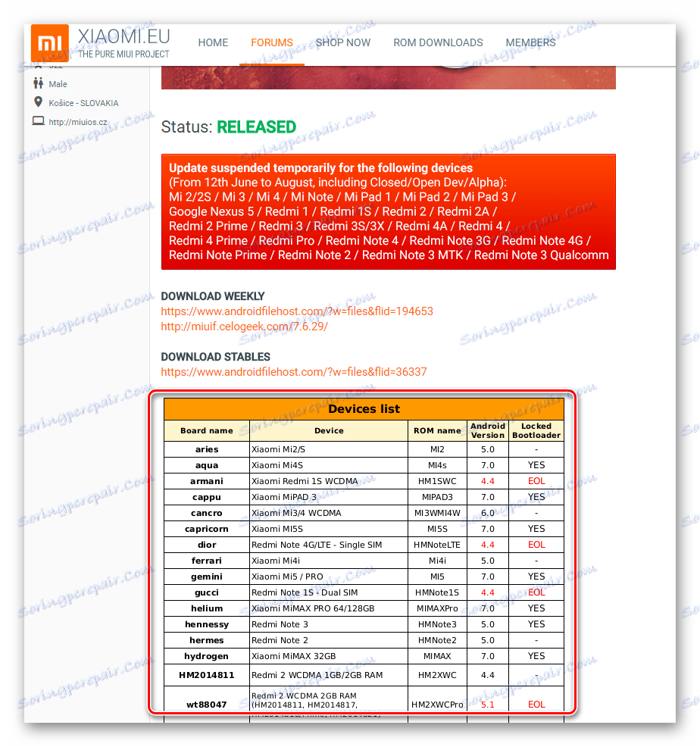700x747 pixels.
Task: Click the Device column header
Action: [x=329, y=430]
